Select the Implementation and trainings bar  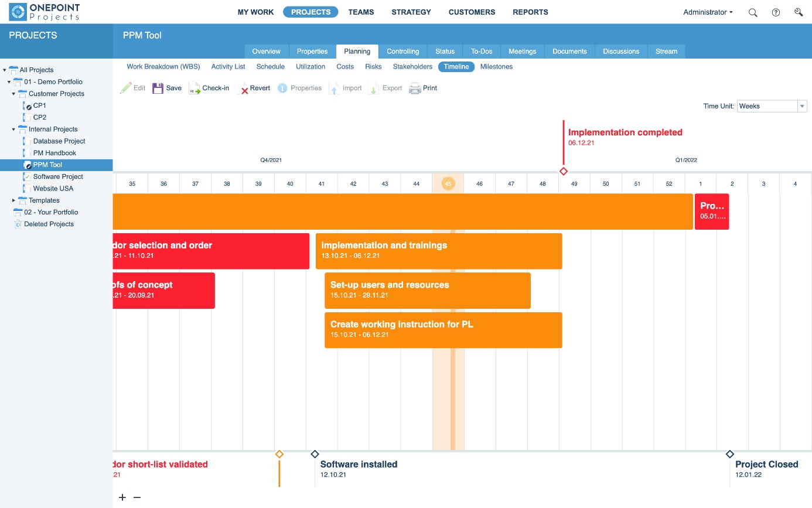[439, 251]
